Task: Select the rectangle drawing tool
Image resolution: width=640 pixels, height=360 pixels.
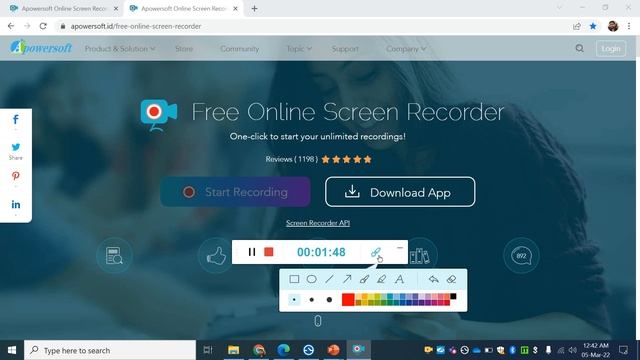Action: pos(294,279)
